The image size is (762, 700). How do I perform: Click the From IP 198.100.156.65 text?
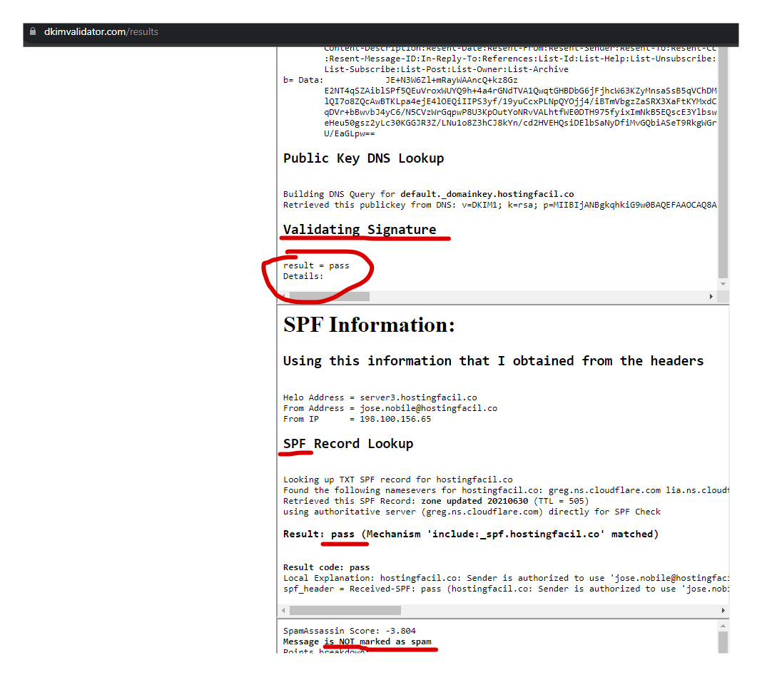(x=357, y=419)
